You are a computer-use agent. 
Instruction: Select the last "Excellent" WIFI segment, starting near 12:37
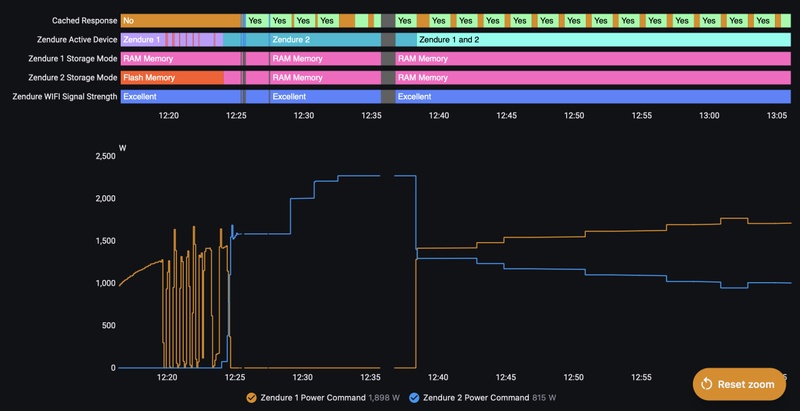[593, 96]
